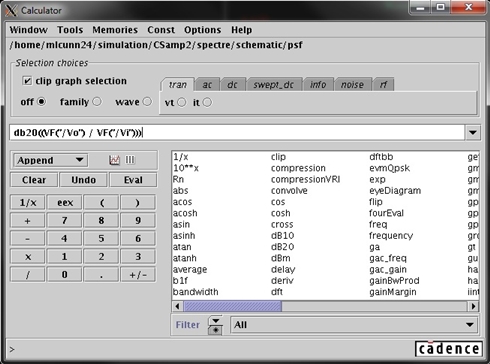Open the Help menu
Image resolution: width=490 pixels, height=364 pixels.
[x=242, y=30]
